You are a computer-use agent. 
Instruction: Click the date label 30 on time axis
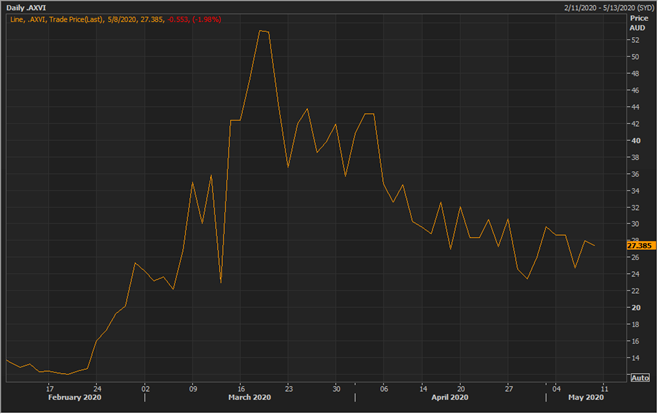click(x=336, y=389)
